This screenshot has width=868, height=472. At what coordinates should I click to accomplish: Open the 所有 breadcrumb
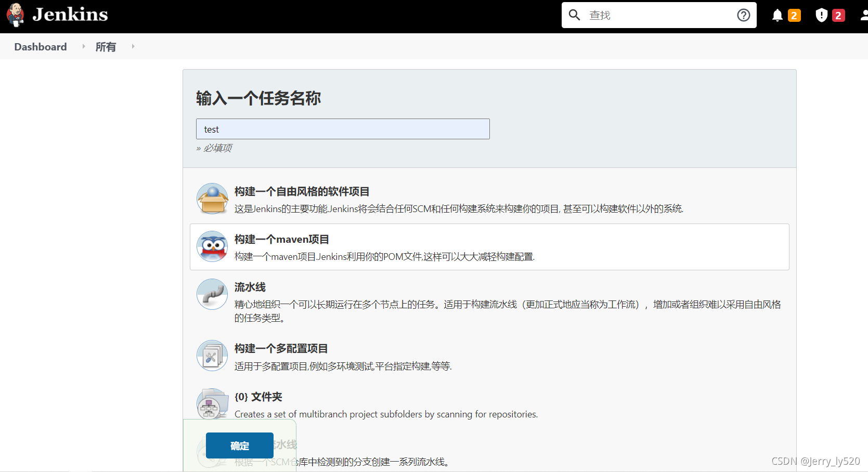pyautogui.click(x=105, y=46)
